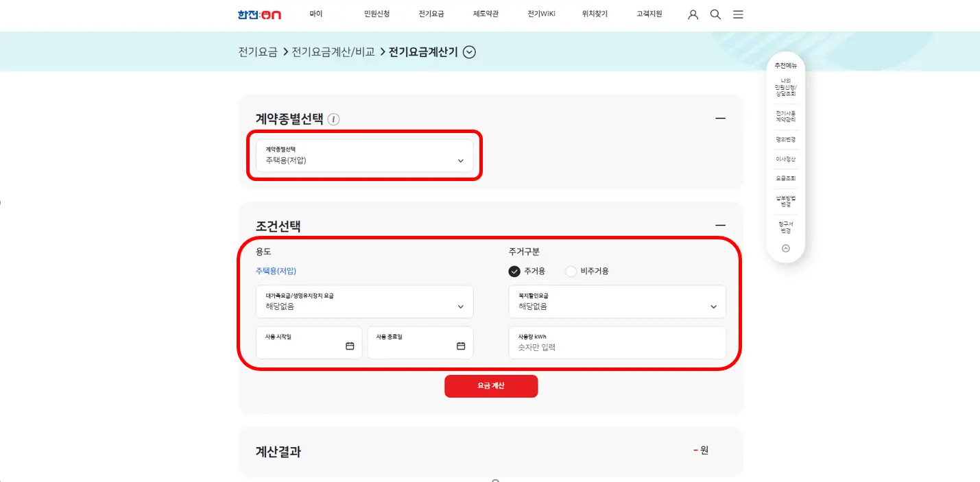The image size is (980, 482).
Task: Open the hamburger menu in the top right
Action: coord(738,14)
